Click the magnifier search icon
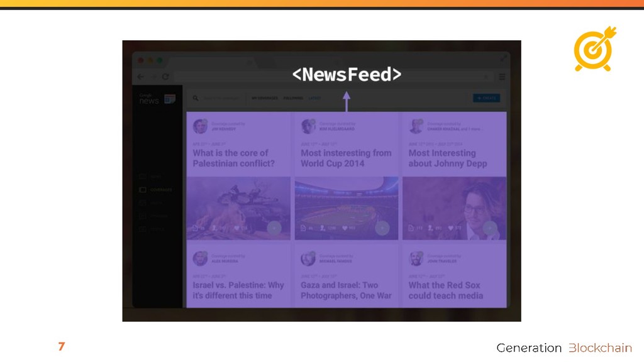 coord(196,98)
